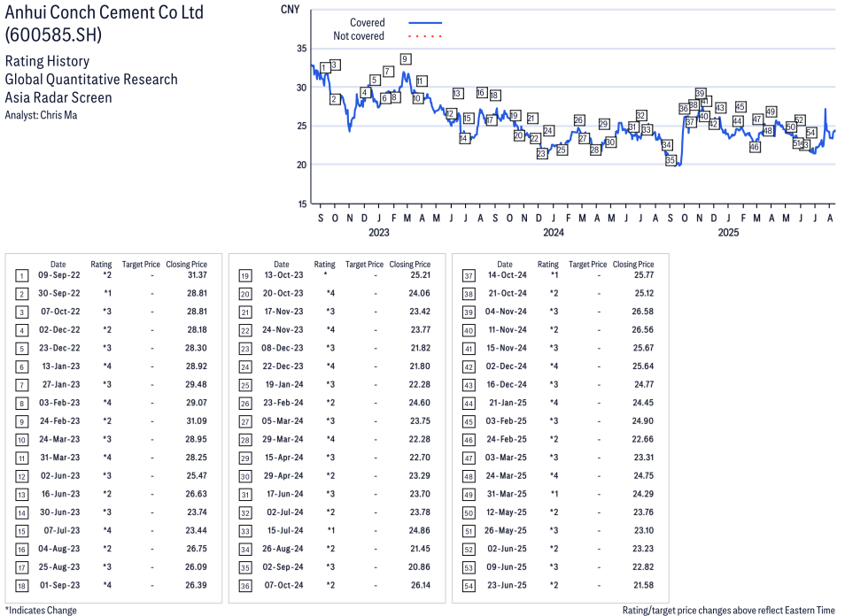845x616 pixels.
Task: Select chart marker 9 at the 2023 peak
Action: pos(406,59)
